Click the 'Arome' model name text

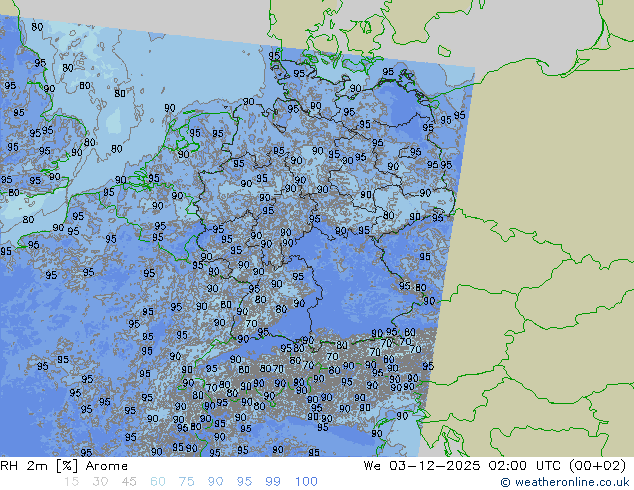107,466
